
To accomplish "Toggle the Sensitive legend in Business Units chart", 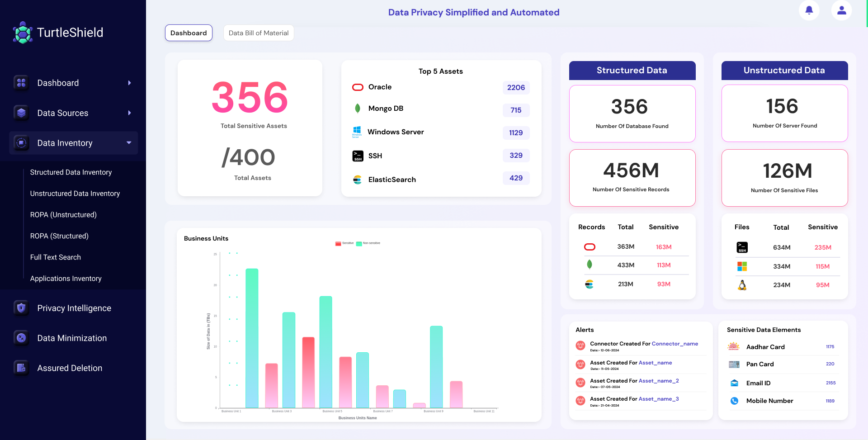I will [x=344, y=243].
